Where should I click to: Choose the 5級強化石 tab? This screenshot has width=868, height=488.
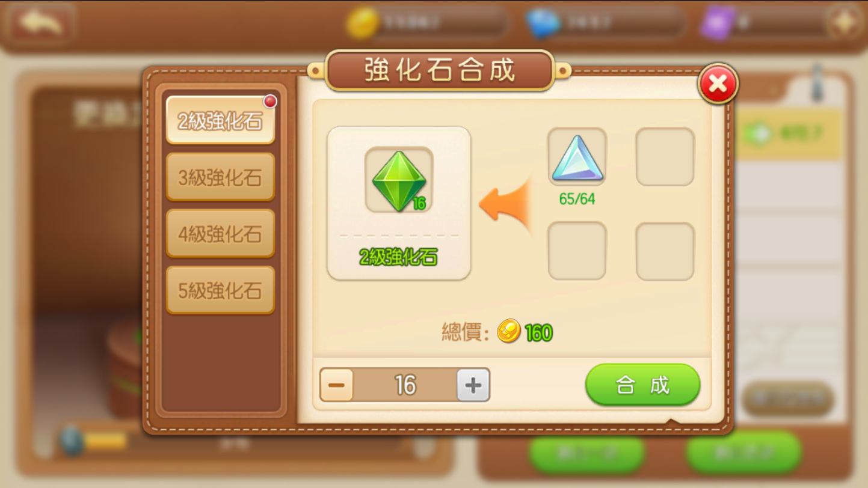[220, 290]
